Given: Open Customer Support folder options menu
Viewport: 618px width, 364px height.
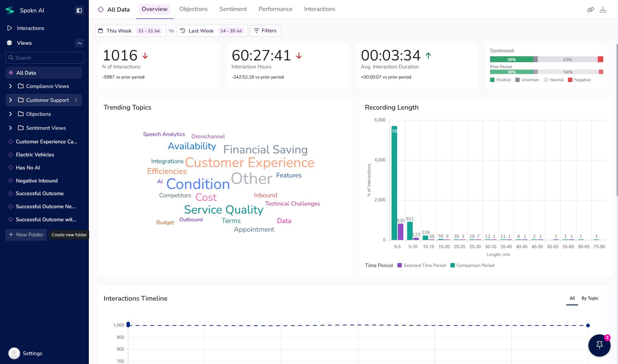Looking at the screenshot, I should click(76, 100).
